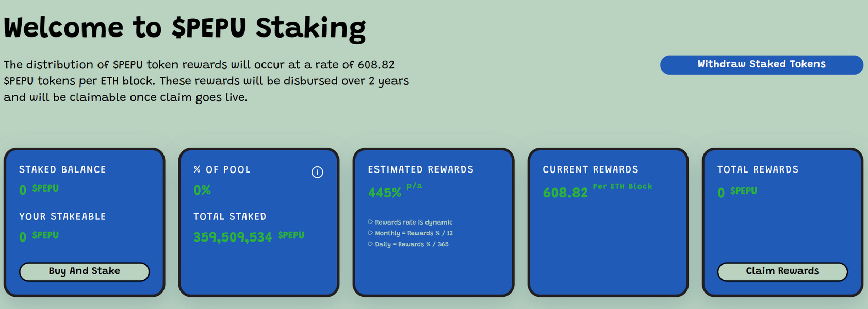Image resolution: width=868 pixels, height=309 pixels.
Task: Click the triangle bullet beside the Daily formula
Action: 370,244
